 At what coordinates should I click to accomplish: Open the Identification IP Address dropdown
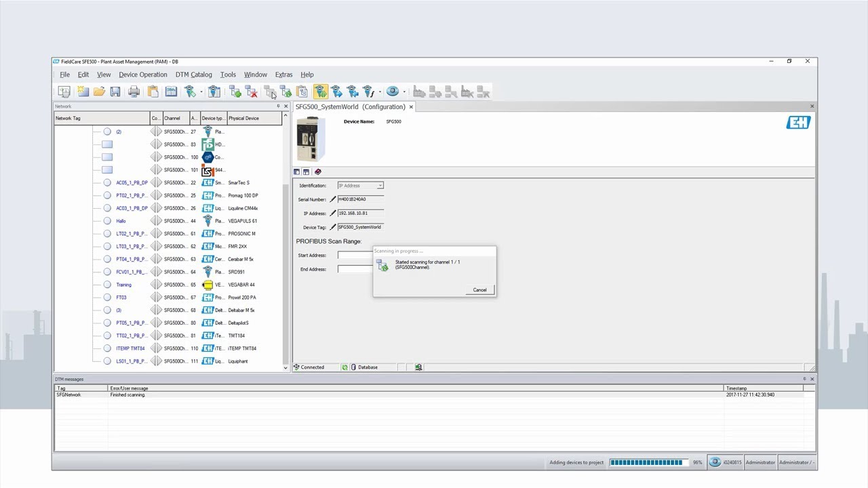(380, 186)
